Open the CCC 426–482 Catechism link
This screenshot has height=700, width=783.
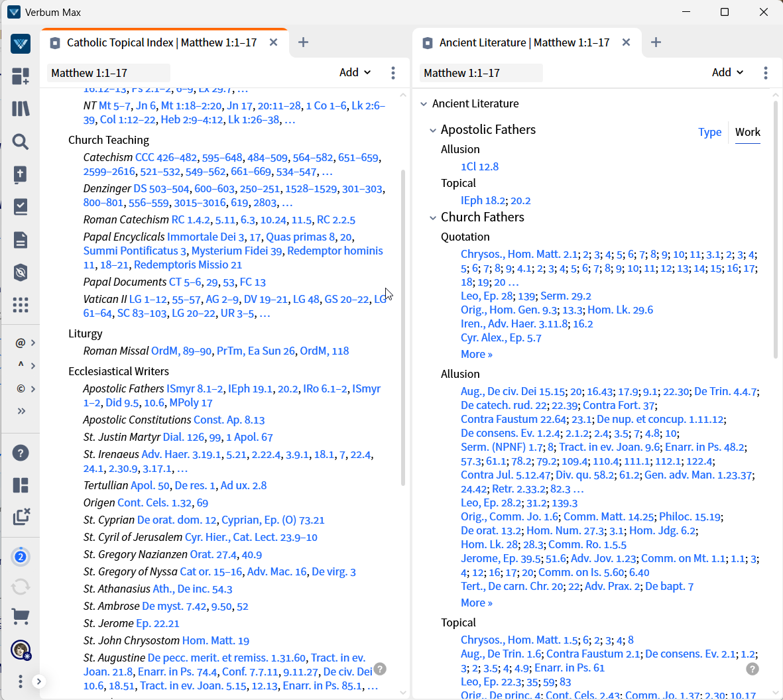pyautogui.click(x=166, y=158)
